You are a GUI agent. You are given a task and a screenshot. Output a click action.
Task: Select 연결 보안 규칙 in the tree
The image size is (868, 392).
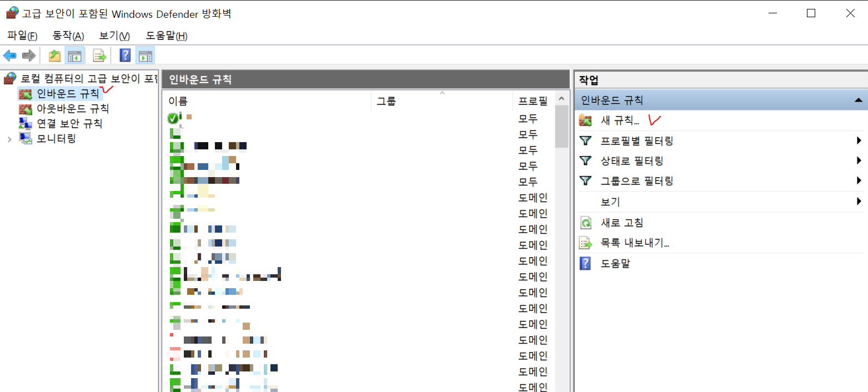coord(69,123)
